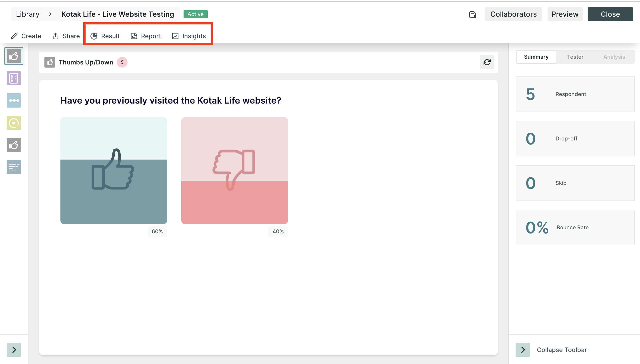Click the thumbs up result card

(114, 171)
